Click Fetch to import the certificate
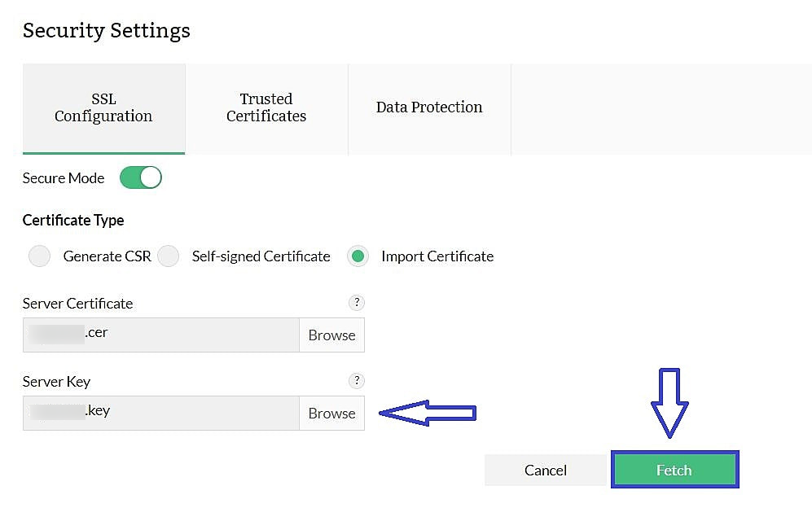The width and height of the screenshot is (812, 521). 675,470
